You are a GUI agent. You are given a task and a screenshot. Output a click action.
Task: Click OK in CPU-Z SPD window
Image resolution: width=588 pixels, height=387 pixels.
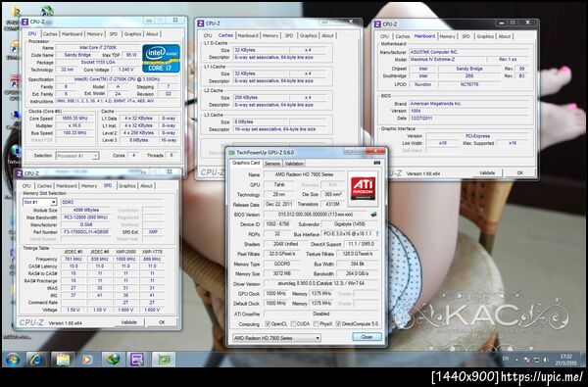pyautogui.click(x=162, y=322)
